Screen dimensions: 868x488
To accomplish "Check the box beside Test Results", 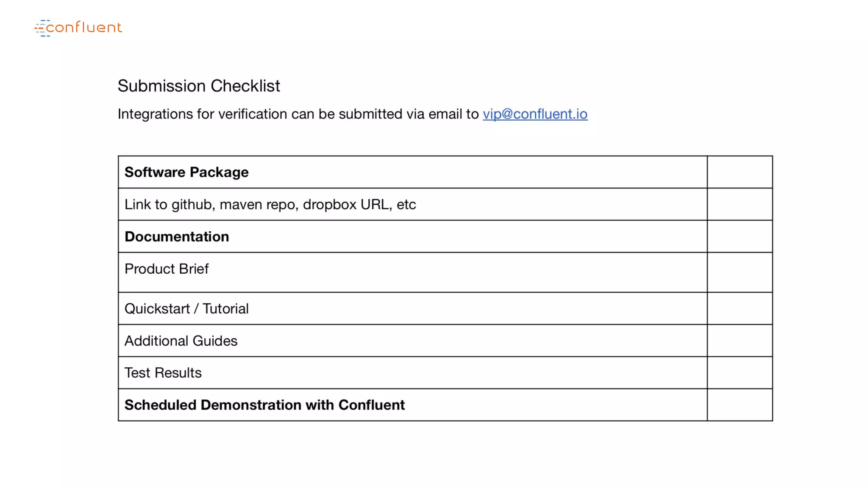I will click(x=740, y=373).
